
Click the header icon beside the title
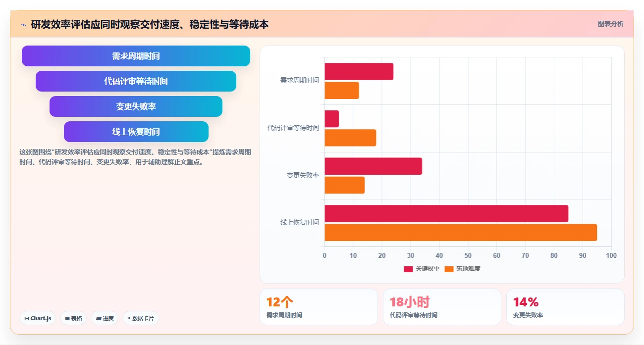point(23,24)
